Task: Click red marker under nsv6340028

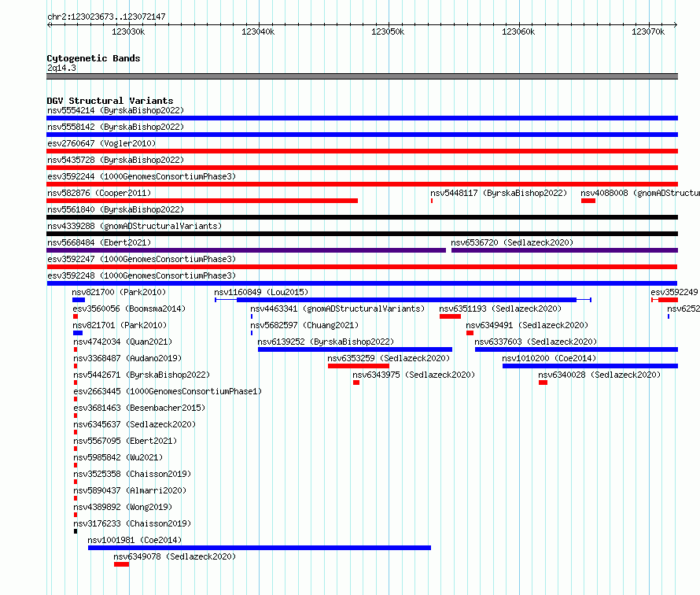Action: coord(543,382)
